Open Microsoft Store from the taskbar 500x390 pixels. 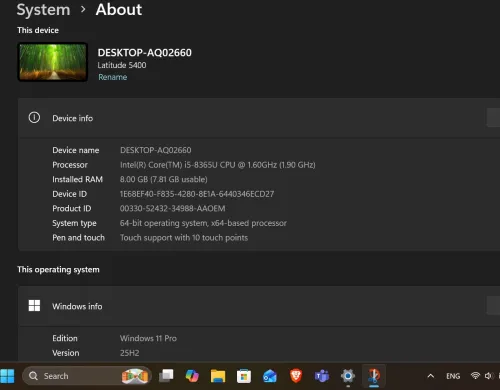pyautogui.click(x=244, y=376)
